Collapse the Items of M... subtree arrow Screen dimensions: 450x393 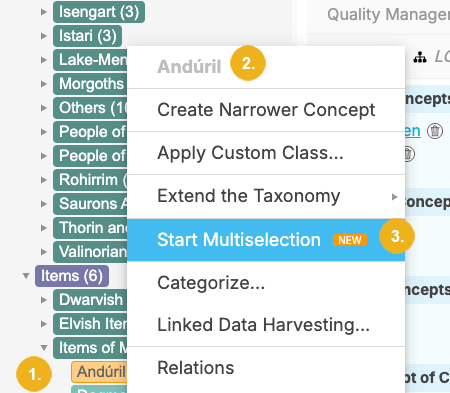[x=44, y=348]
